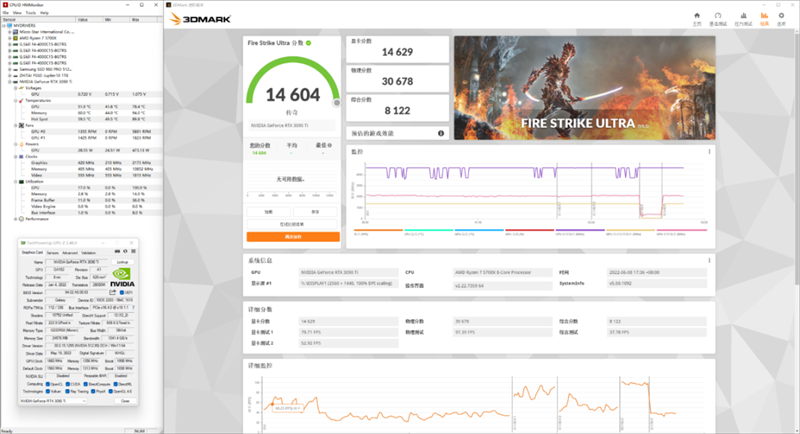Click the Utilization icon in HWMonitor
The image size is (800, 434).
[x=21, y=182]
